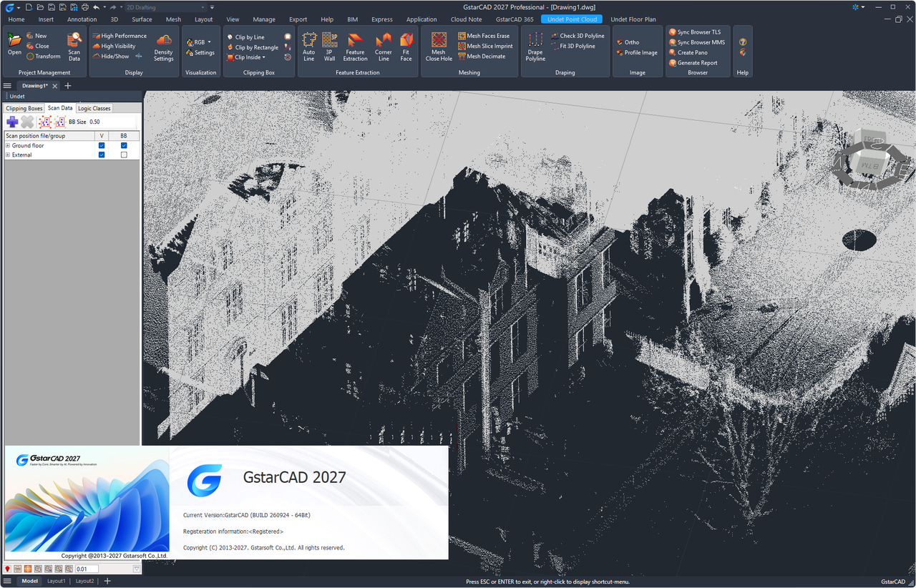Click the orange grid icon in the bottom panel toolbar

tap(28, 569)
